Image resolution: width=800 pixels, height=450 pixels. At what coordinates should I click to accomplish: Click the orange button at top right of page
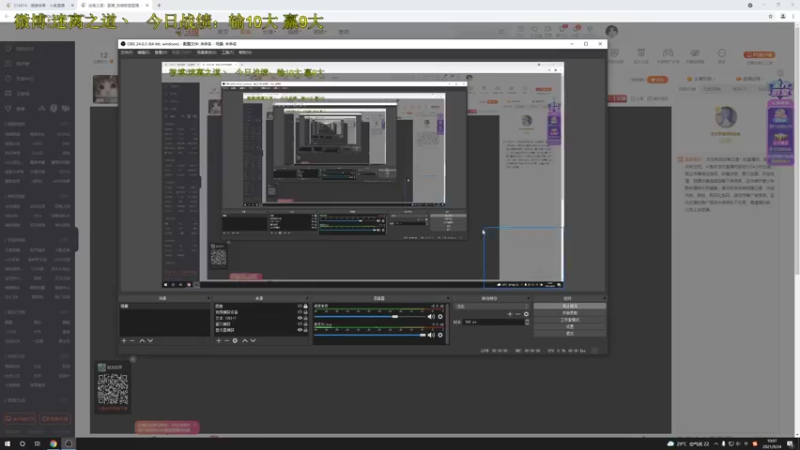click(759, 55)
